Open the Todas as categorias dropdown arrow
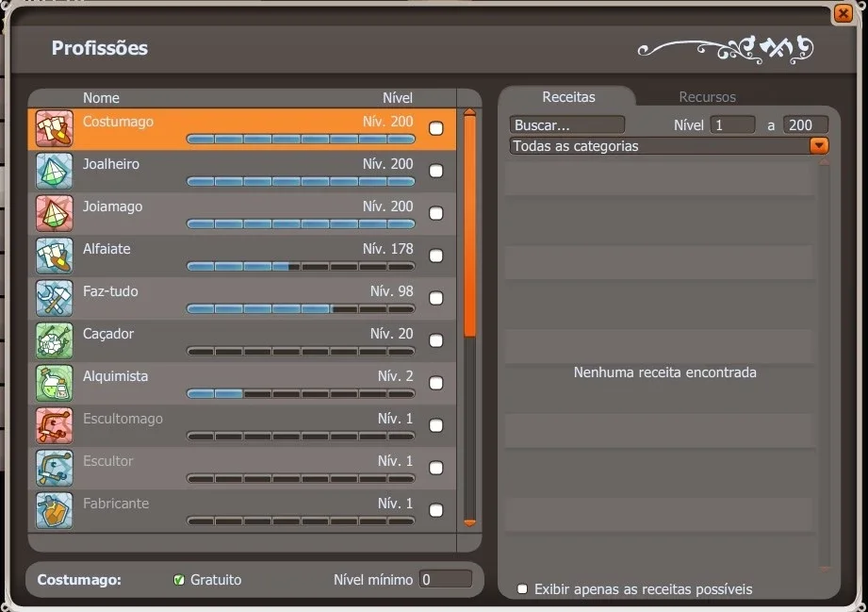868x612 pixels. click(x=819, y=145)
